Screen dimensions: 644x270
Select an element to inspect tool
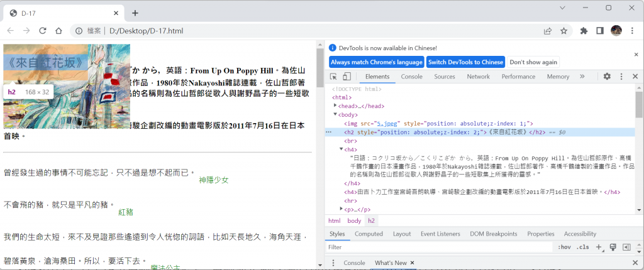(x=333, y=77)
